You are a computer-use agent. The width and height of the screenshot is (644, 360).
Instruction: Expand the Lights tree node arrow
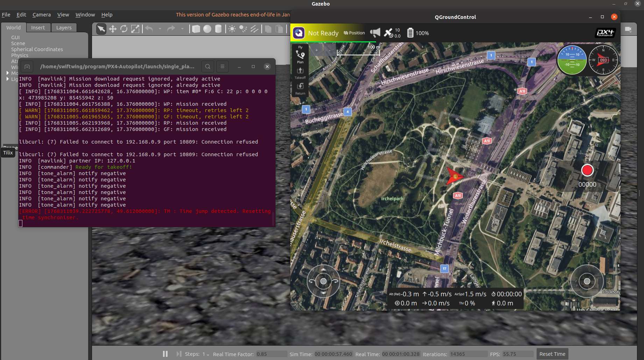point(8,79)
